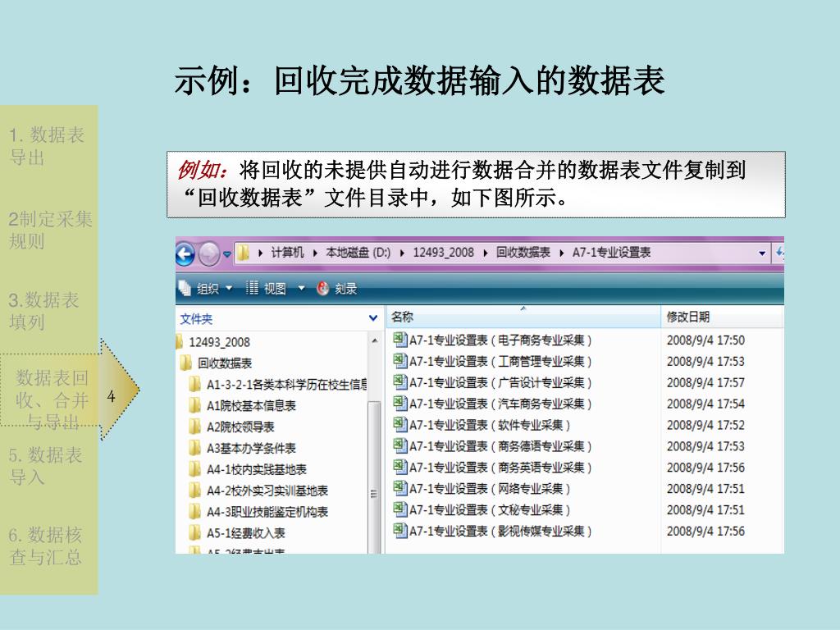Expand the arrow after 计算机 in breadcrumb
The image size is (840, 630).
pos(315,253)
